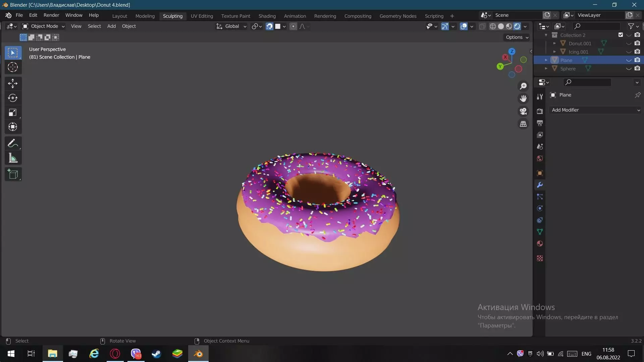Open the Texture properties tab
Viewport: 644px width, 362px height.
[x=540, y=258]
